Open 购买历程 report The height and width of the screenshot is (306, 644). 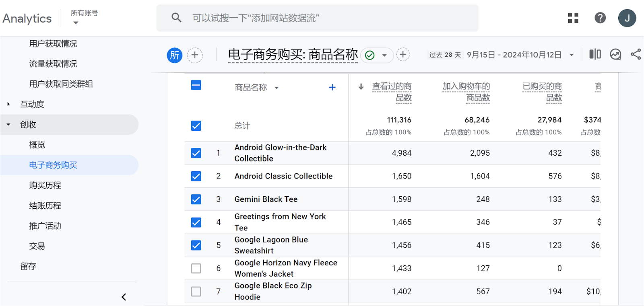tap(45, 185)
